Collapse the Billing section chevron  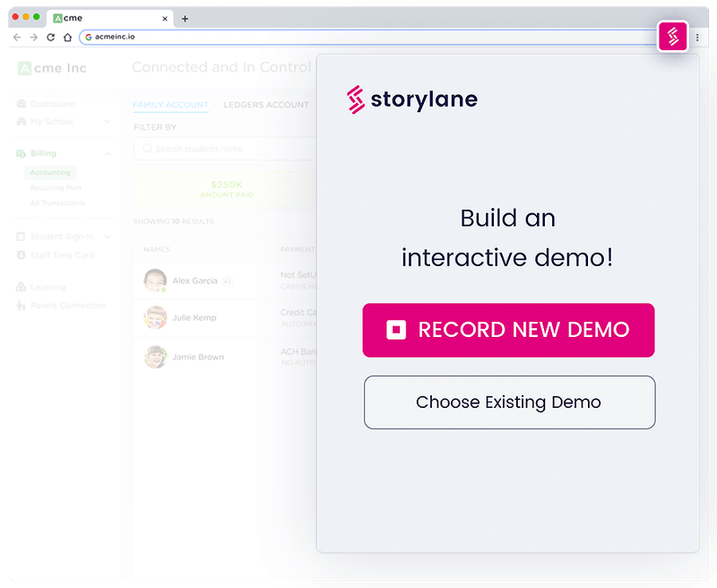tap(108, 153)
